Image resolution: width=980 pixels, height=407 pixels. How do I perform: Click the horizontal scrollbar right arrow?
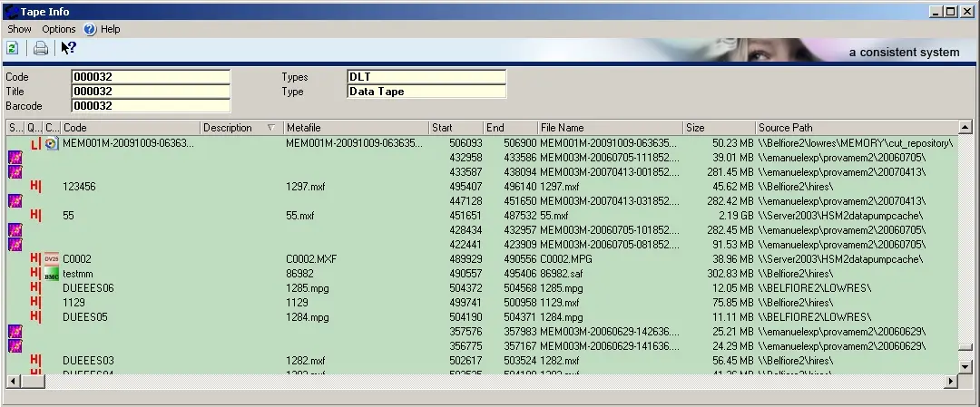[x=951, y=382]
